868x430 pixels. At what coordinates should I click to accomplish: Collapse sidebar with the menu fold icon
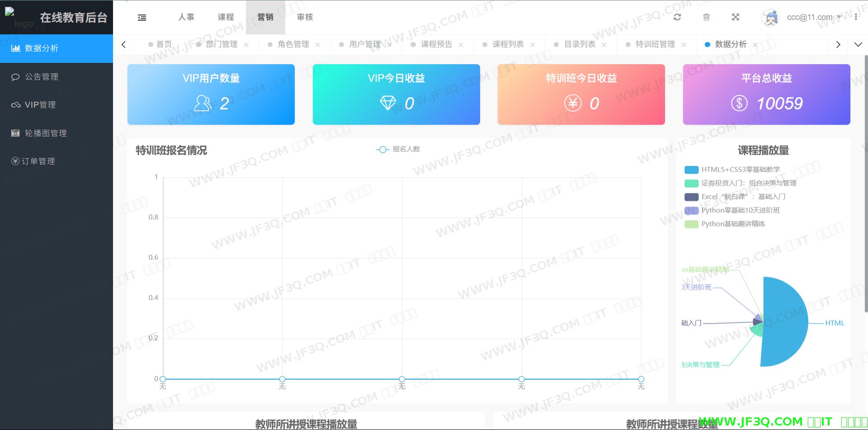pos(142,18)
